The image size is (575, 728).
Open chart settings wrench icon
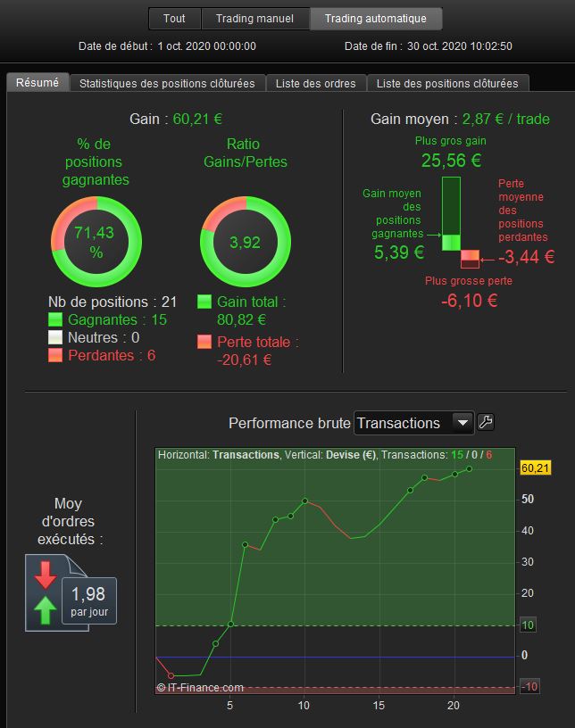point(486,422)
